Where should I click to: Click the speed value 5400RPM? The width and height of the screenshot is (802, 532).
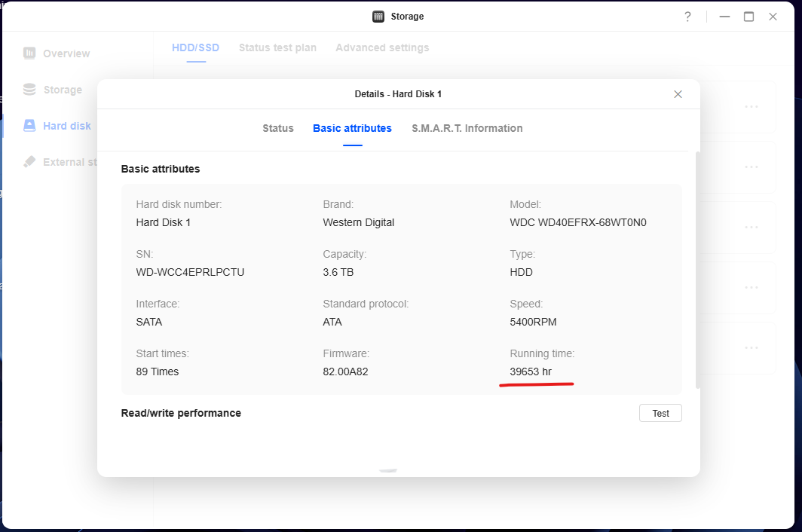click(533, 323)
